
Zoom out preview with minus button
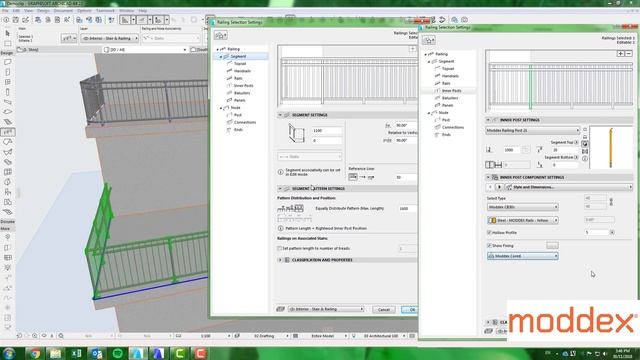tap(629, 53)
